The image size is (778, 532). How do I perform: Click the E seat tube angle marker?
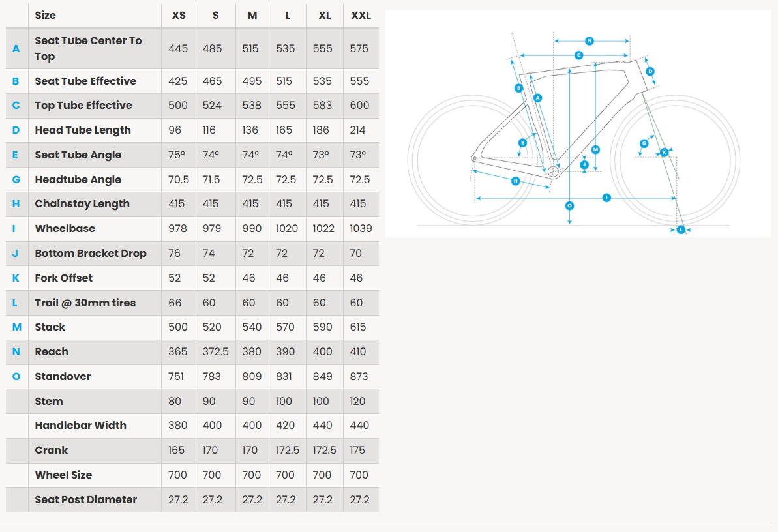[522, 142]
